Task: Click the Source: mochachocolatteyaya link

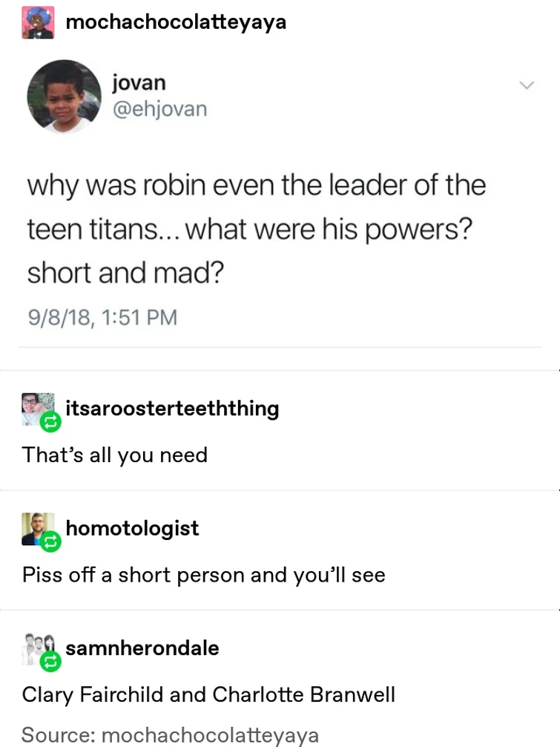Action: pyautogui.click(x=170, y=734)
